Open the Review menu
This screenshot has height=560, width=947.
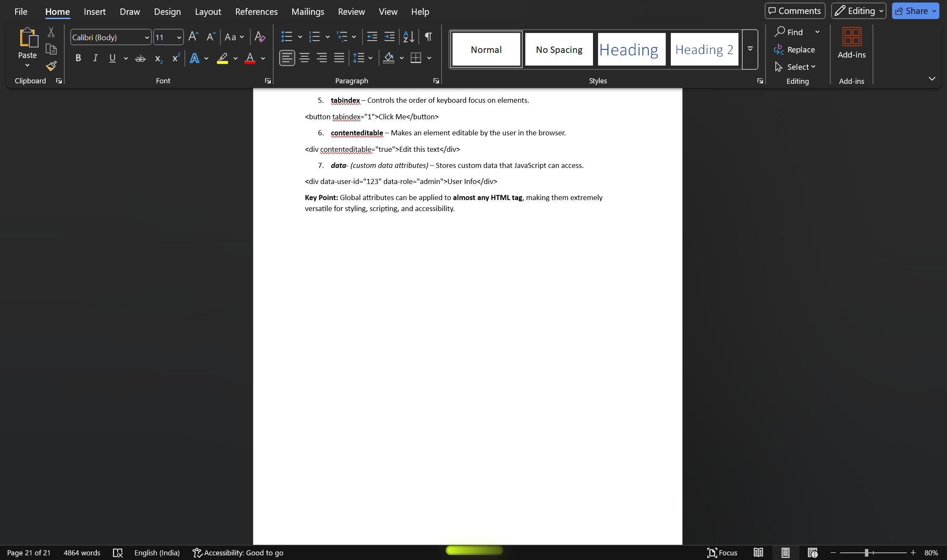point(351,11)
